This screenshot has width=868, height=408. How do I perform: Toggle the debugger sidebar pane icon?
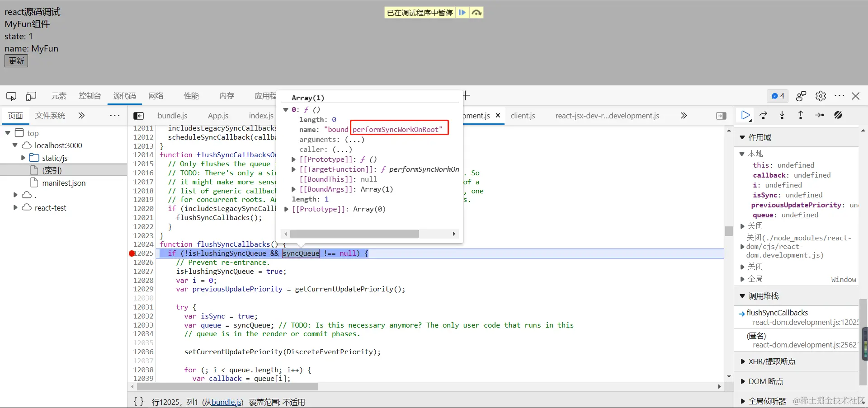tap(722, 116)
